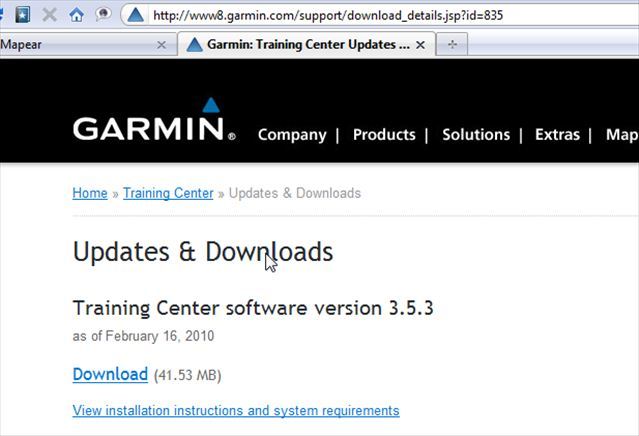Open a new tab with the plus button
Viewport: 639px width, 436px height.
452,44
